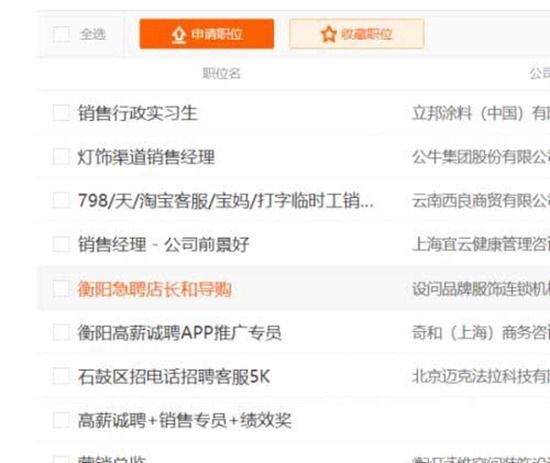Screen dimensions: 550x463
Task: Open company link 立邦涂料（中国）
Action: point(481,113)
